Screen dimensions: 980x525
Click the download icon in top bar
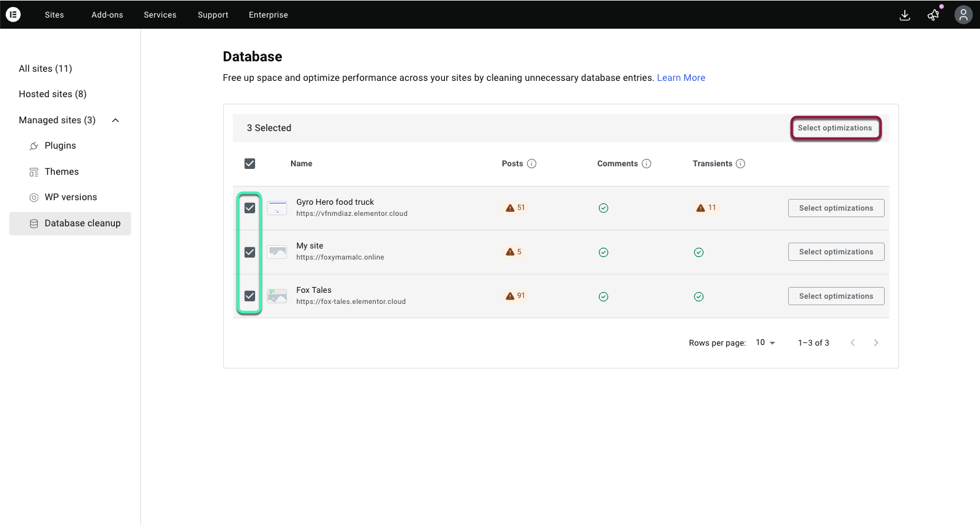pos(904,15)
